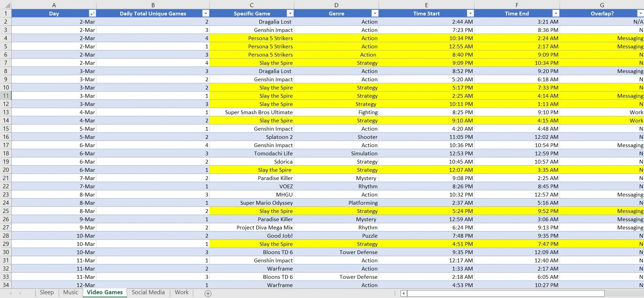Click time end 6:05 AM cell
Viewport: 644px width, 298px height.
pyautogui.click(x=517, y=277)
